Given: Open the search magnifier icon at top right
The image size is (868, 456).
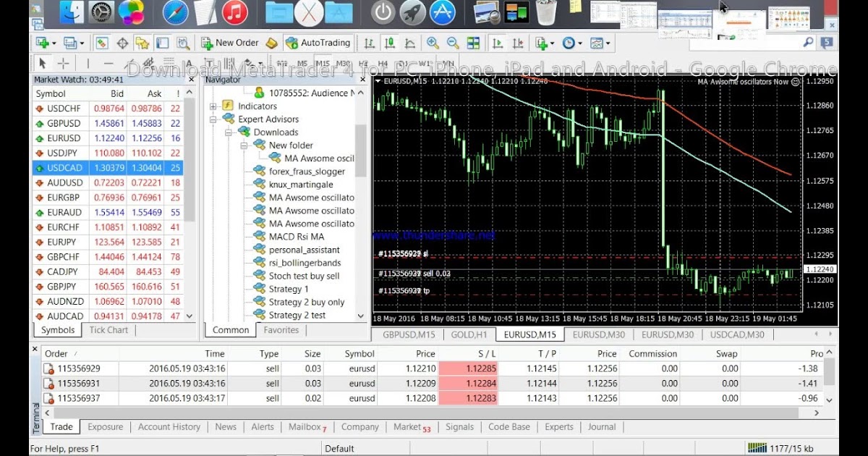Looking at the screenshot, I should (x=808, y=43).
